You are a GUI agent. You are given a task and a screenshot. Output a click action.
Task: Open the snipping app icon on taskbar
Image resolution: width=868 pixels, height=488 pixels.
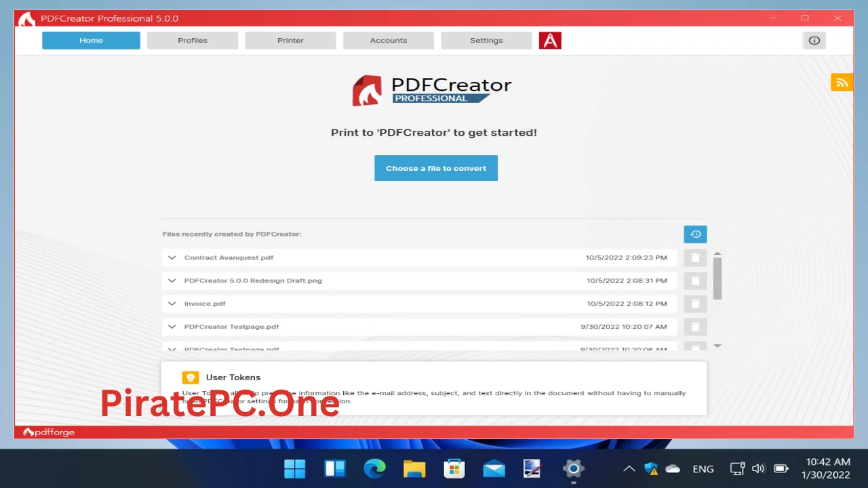(533, 468)
